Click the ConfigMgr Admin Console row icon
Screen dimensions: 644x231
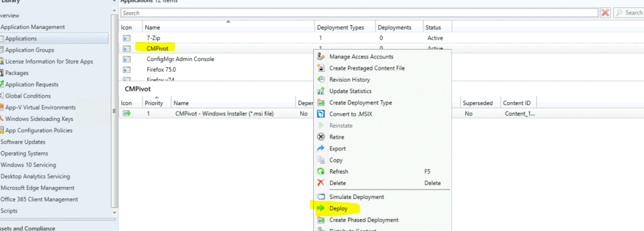click(x=127, y=59)
